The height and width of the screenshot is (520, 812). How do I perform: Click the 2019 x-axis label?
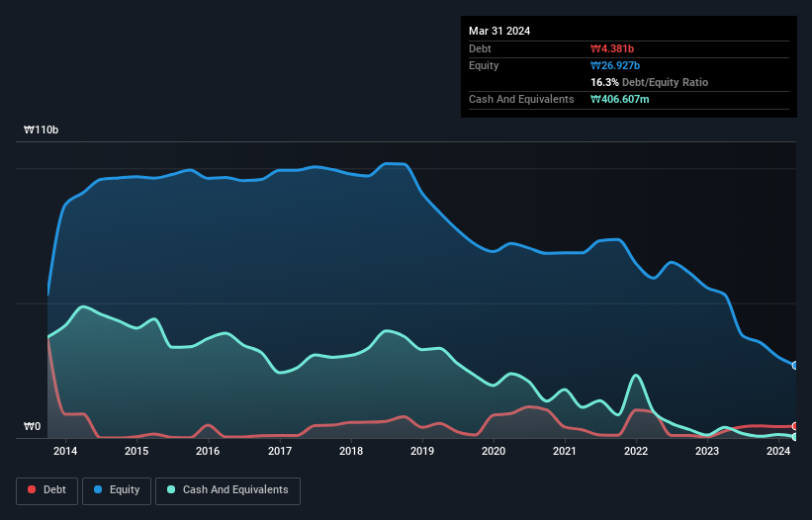click(422, 451)
